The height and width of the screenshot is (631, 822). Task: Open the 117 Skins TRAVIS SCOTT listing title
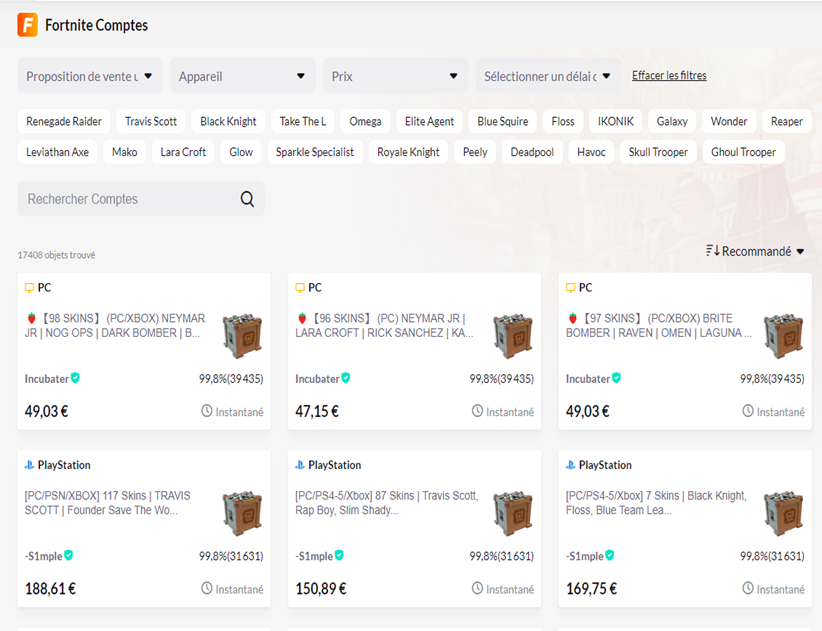click(107, 503)
